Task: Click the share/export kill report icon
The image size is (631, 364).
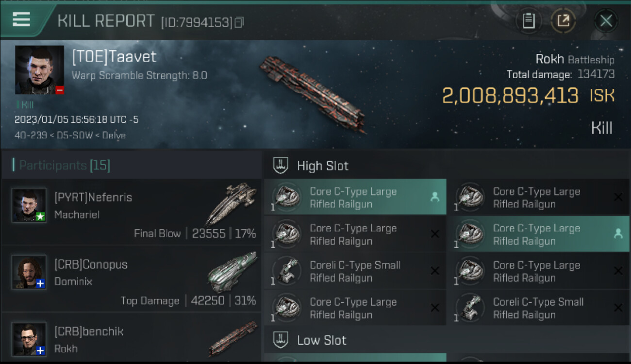Action: click(564, 21)
